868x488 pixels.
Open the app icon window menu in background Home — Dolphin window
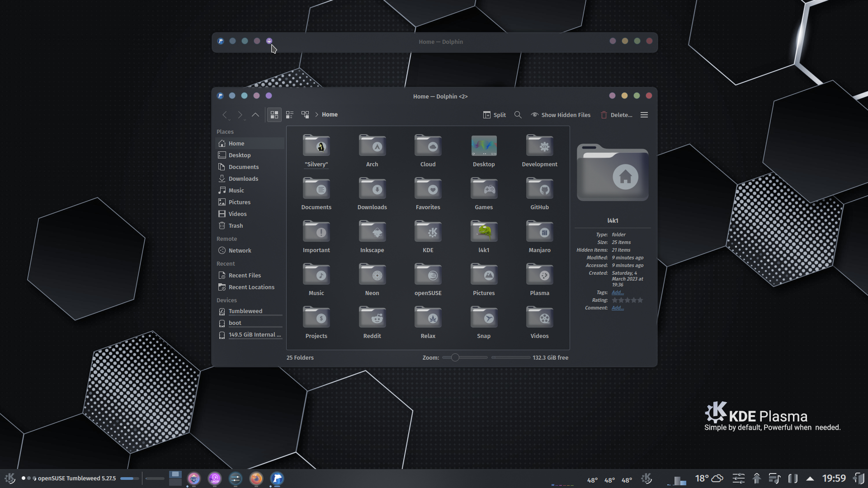pos(221,41)
